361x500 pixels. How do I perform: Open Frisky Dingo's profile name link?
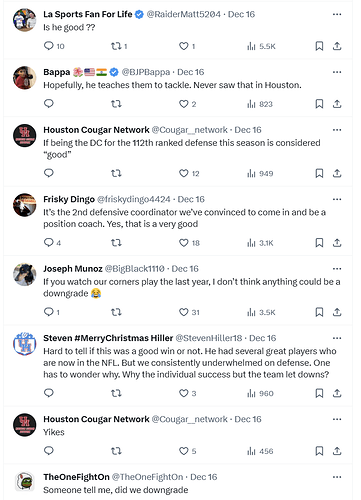[x=69, y=199]
